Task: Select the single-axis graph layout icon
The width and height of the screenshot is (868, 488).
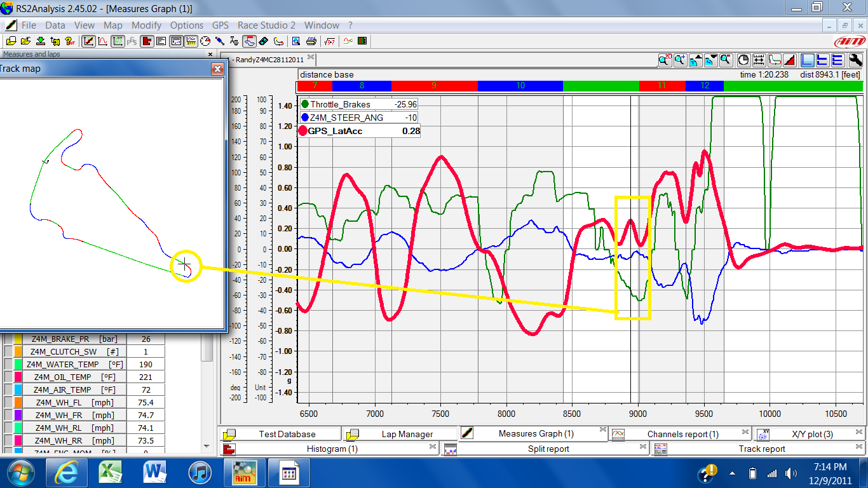Action: (x=808, y=60)
